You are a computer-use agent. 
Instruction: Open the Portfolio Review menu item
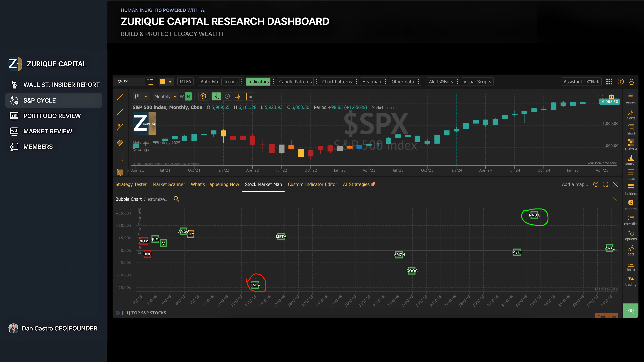pyautogui.click(x=52, y=116)
